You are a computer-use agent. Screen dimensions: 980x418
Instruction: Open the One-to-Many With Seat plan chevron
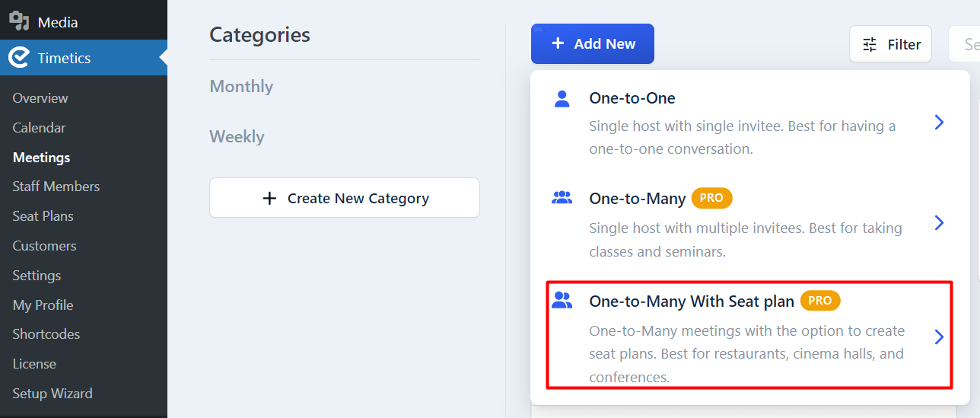pos(939,337)
